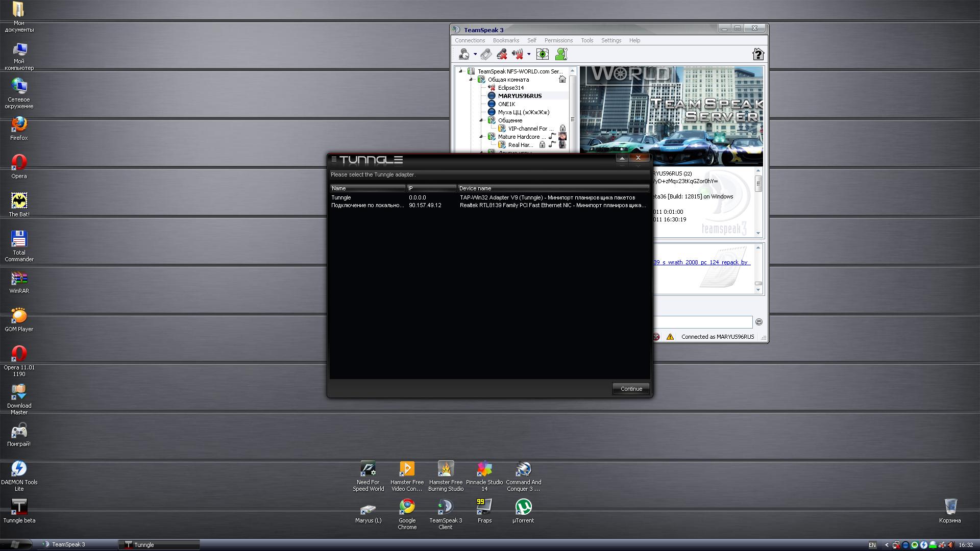Open The Bat! desktop icon
The height and width of the screenshot is (551, 980).
(19, 205)
